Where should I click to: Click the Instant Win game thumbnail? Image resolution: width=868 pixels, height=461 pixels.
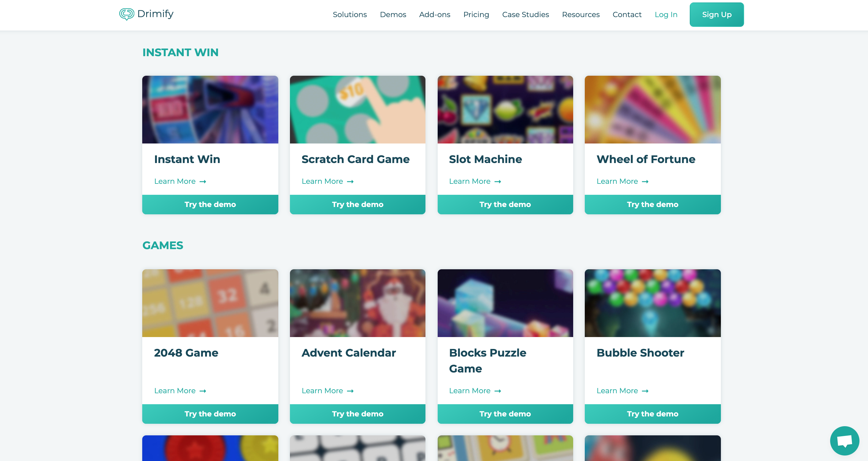point(210,109)
